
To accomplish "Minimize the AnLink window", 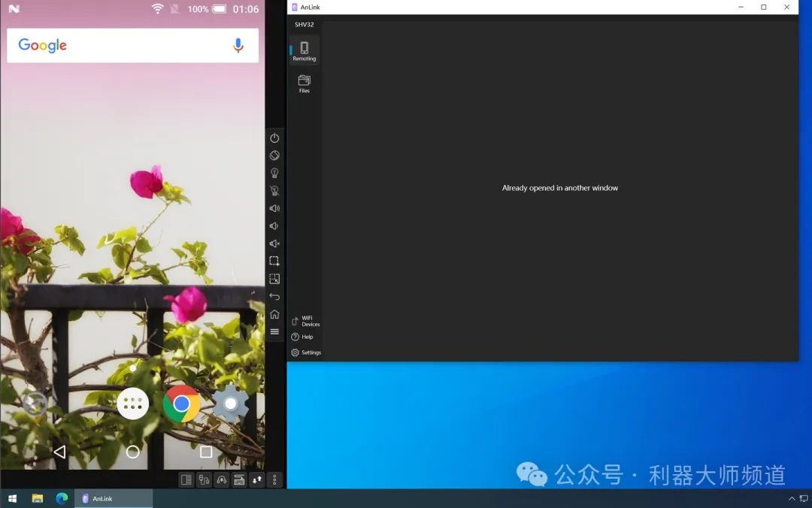I will coord(741,8).
